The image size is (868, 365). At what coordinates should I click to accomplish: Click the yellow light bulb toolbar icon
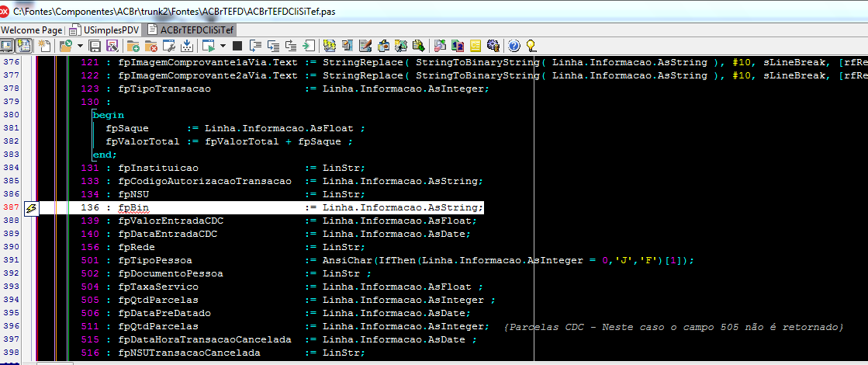click(531, 45)
